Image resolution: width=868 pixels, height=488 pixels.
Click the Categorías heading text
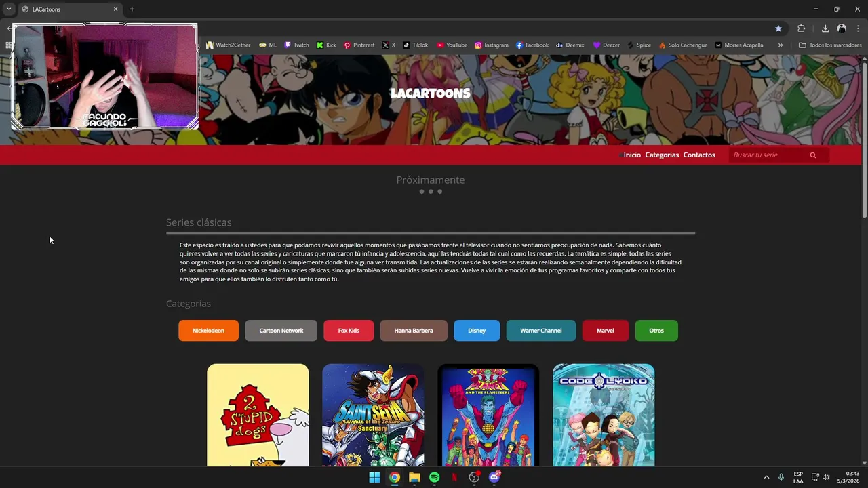189,304
